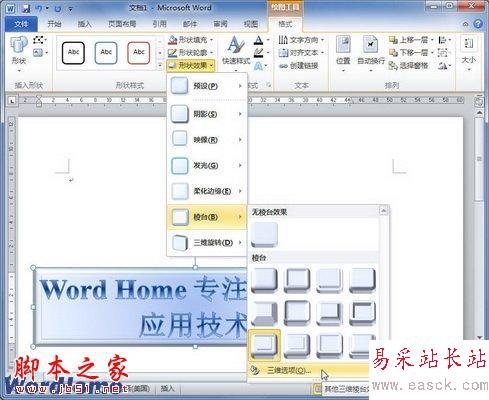Click 三维选项(O)... at bevel gallery bottom
This screenshot has width=489, height=400.
(x=309, y=370)
